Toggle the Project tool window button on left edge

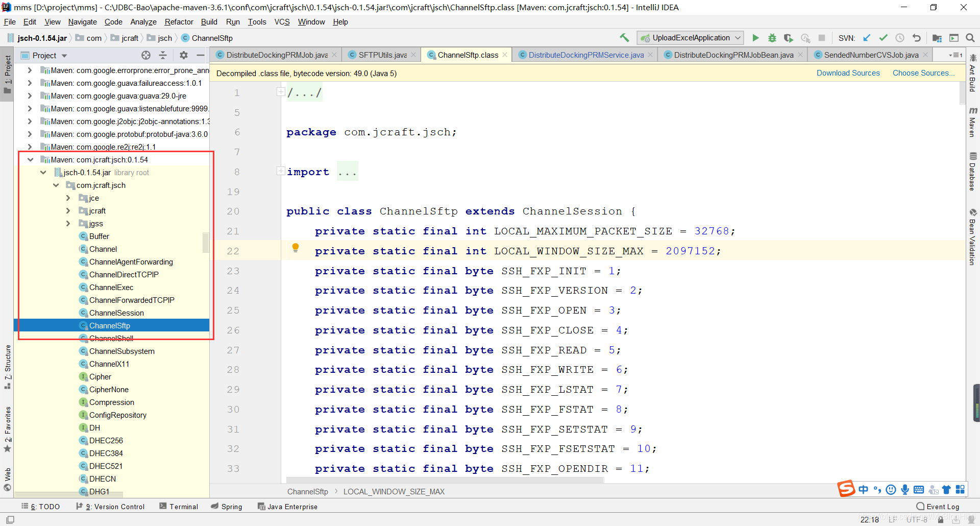click(x=7, y=75)
